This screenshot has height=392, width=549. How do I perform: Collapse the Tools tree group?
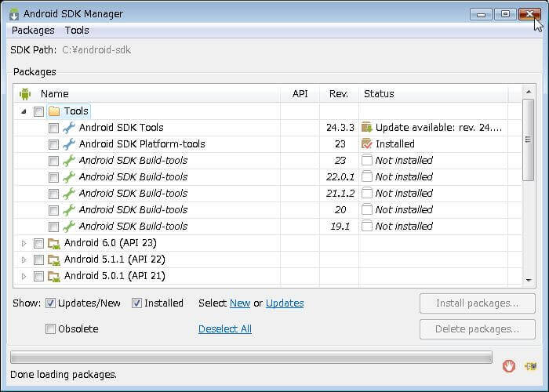pos(24,111)
